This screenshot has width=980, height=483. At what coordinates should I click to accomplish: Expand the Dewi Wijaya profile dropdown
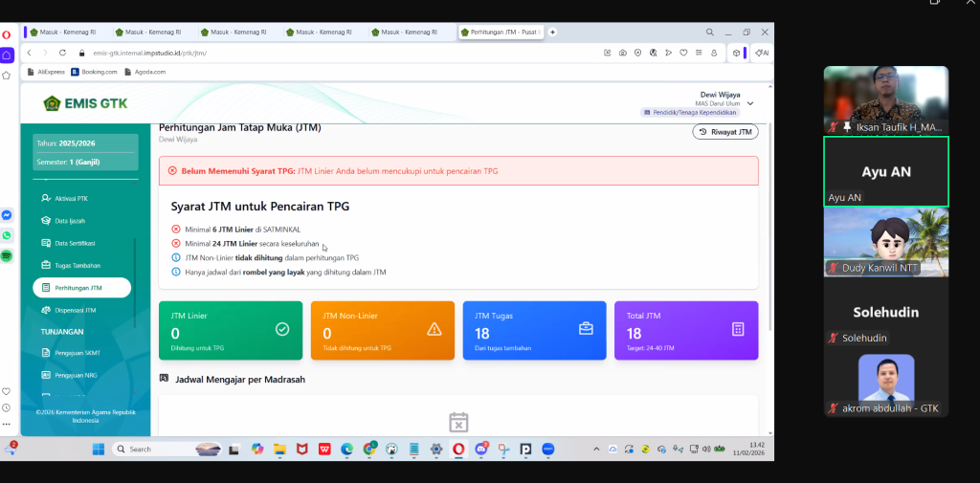pos(750,103)
